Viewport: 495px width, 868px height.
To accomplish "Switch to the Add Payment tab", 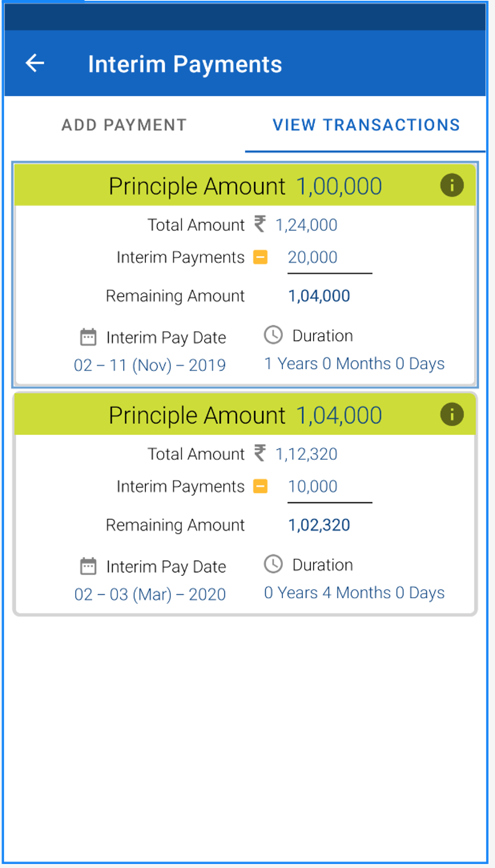I will (124, 125).
